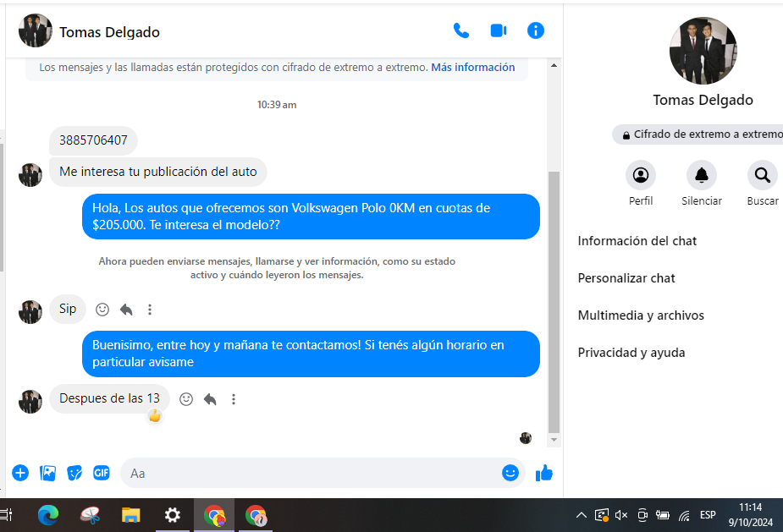Switch to the first Chrome window in the taskbar
This screenshot has height=532, width=783.
click(214, 515)
